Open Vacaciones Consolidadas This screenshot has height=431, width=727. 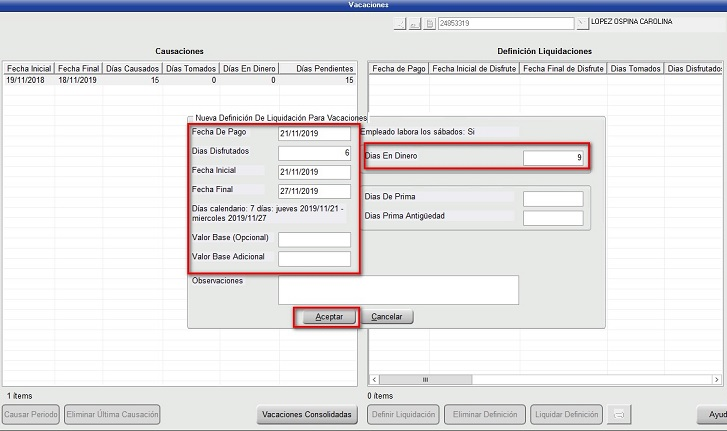307,414
